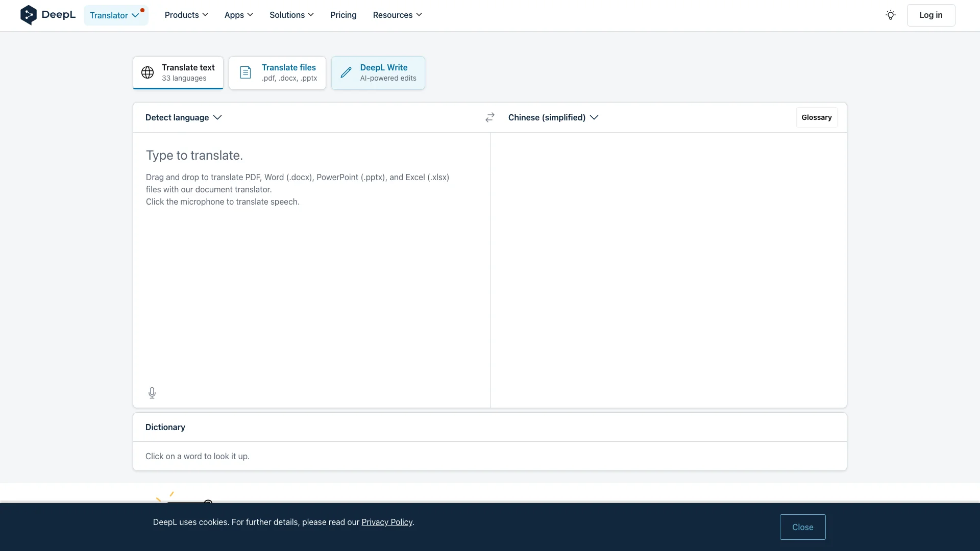Click the DeepL wordmark text
The image size is (980, 551).
59,15
